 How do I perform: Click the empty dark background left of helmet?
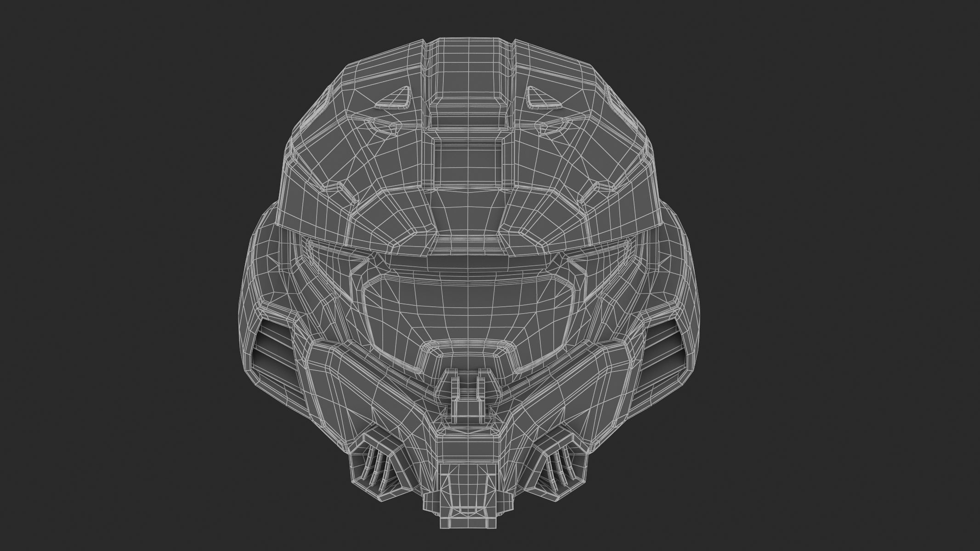pos(115,275)
